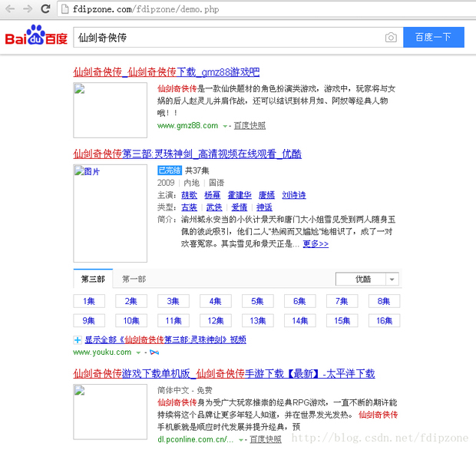The height and width of the screenshot is (450, 476).
Task: Click dl.pconline.com.cn green URL
Action: click(x=196, y=439)
